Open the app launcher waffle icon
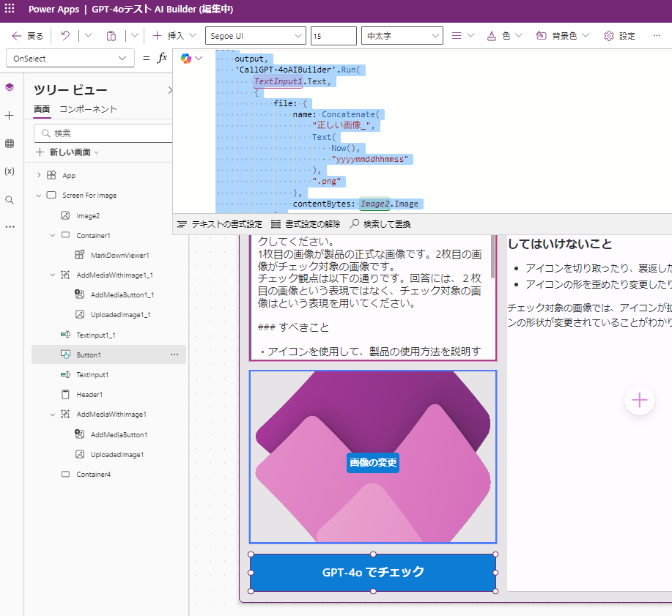 pos(10,9)
